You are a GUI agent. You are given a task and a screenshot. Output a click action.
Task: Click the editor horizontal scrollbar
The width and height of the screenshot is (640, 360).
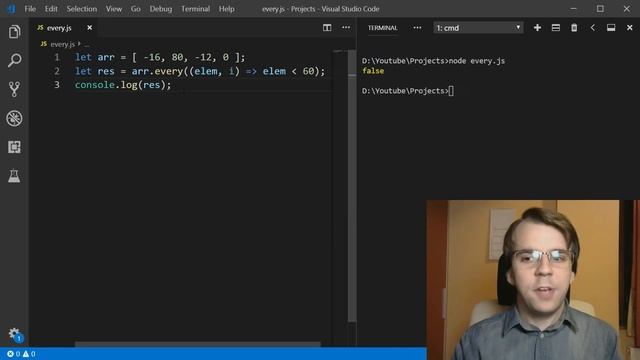click(198, 344)
